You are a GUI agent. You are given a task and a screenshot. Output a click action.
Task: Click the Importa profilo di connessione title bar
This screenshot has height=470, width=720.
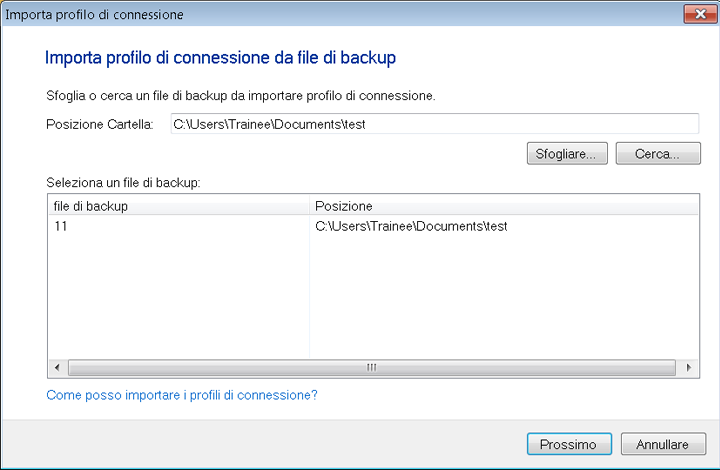(300, 13)
